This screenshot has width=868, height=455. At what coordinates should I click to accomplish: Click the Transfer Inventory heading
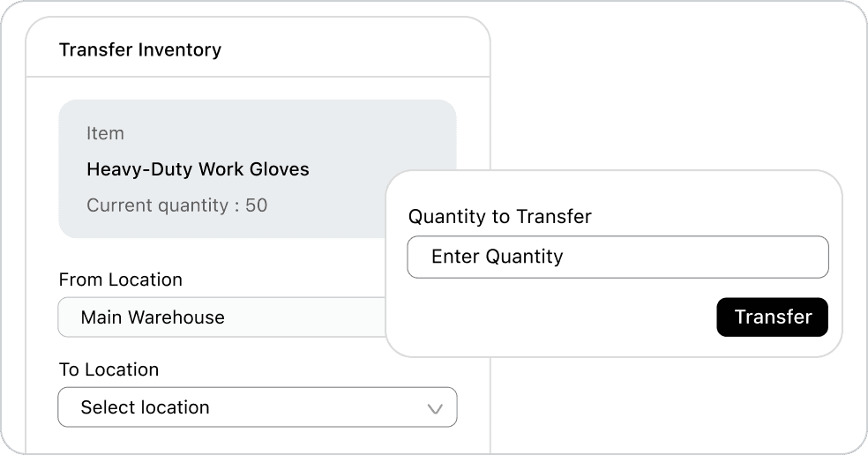pyautogui.click(x=140, y=50)
